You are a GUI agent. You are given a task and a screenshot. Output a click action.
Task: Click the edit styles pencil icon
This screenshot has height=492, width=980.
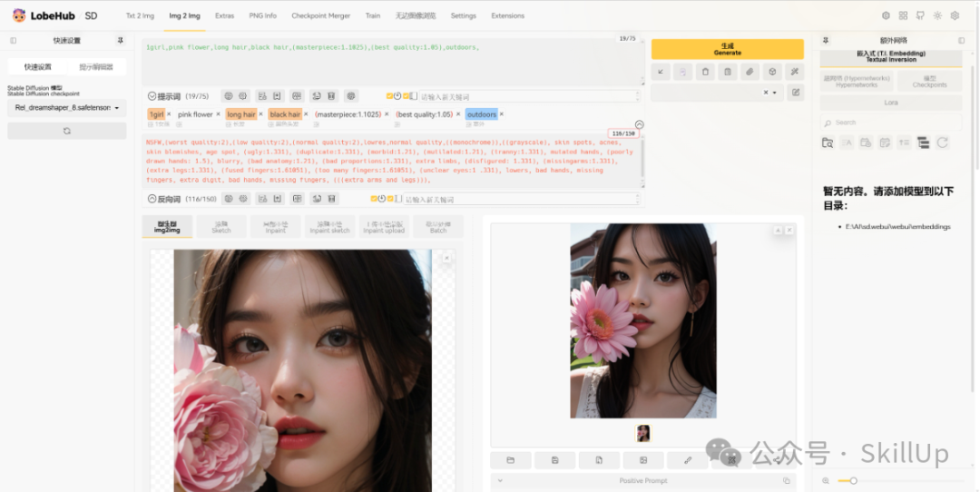click(796, 93)
